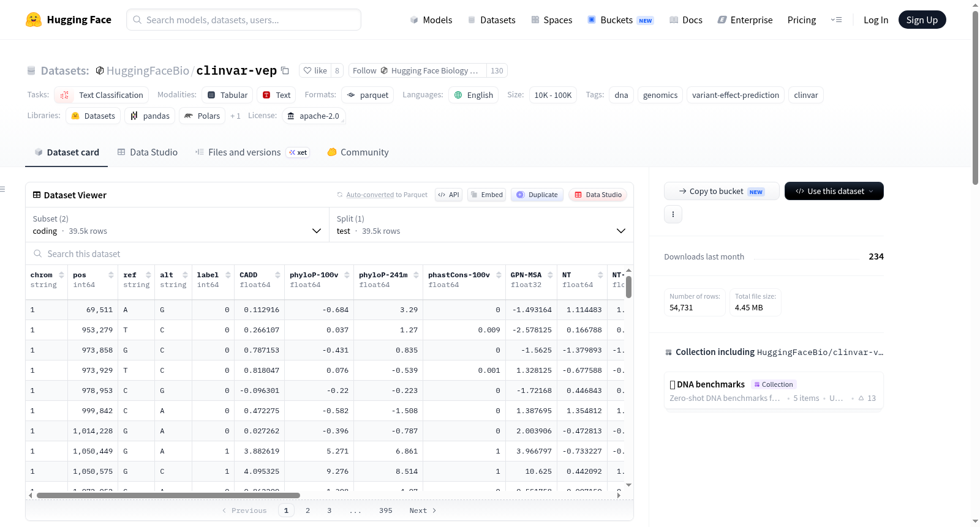Screen dimensions: 980x527
Task: Select Text modality tag
Action: point(276,95)
